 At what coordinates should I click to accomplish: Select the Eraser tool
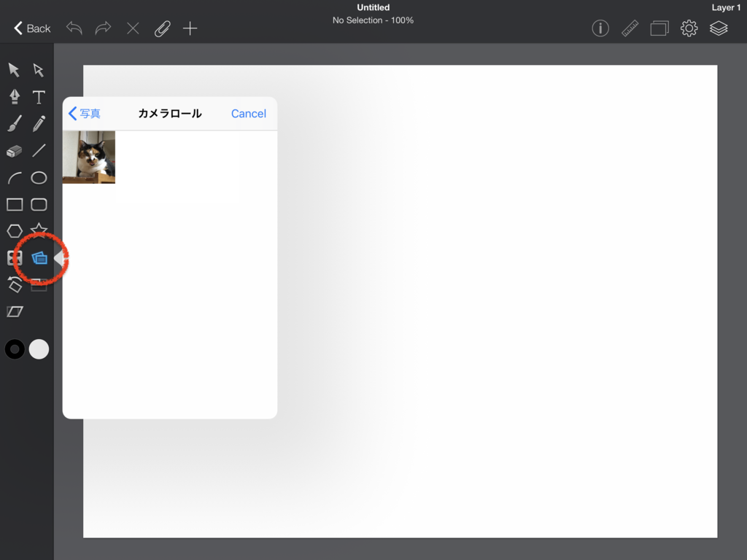(15, 151)
